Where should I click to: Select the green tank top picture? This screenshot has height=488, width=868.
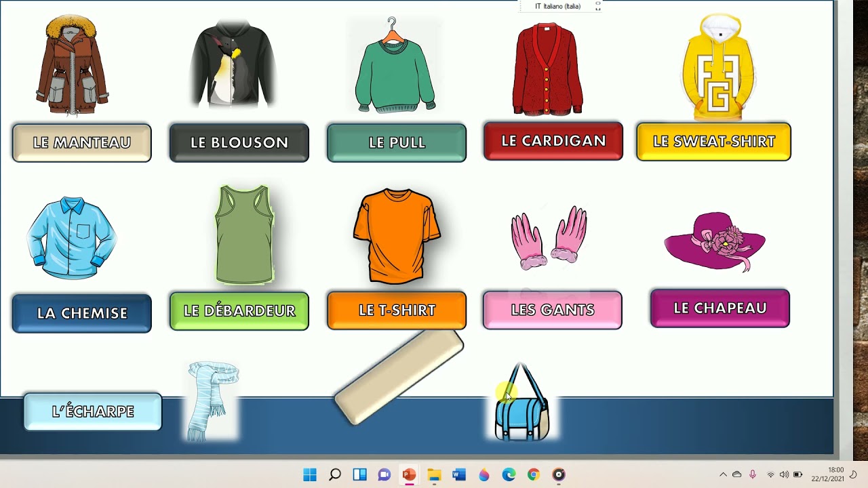coord(244,235)
